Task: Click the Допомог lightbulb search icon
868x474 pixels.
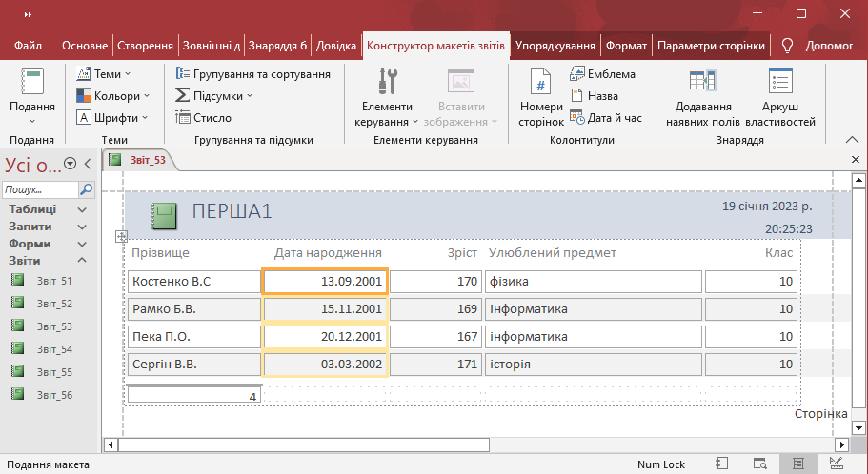Action: (x=787, y=46)
